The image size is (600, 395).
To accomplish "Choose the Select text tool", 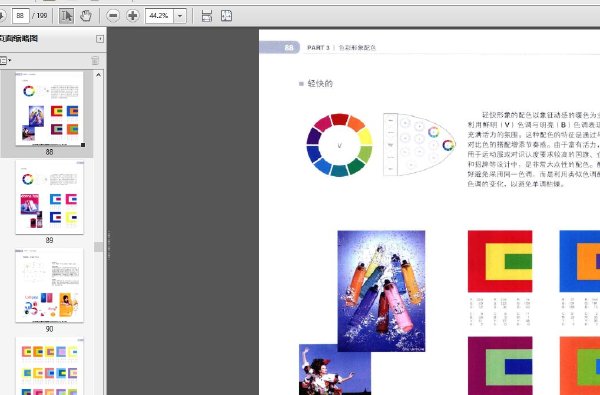I will [x=66, y=16].
